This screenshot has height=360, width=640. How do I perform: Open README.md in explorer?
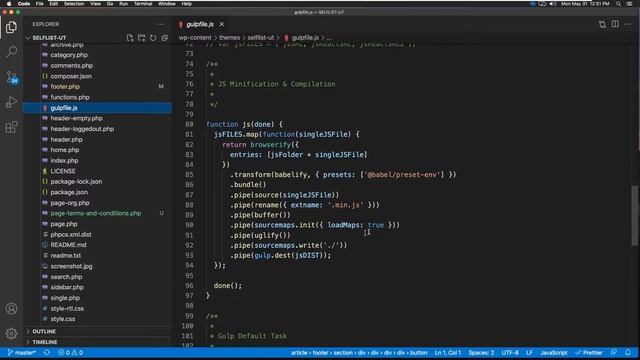[68, 245]
